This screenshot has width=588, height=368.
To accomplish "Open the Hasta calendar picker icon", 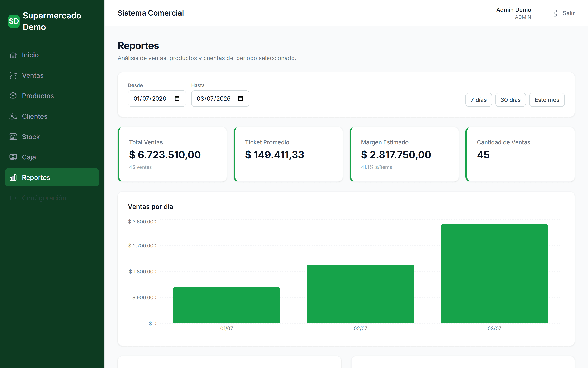I will point(240,98).
